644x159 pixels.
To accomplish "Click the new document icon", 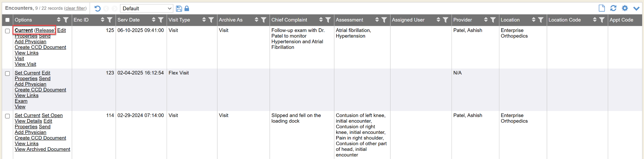I will pyautogui.click(x=602, y=8).
